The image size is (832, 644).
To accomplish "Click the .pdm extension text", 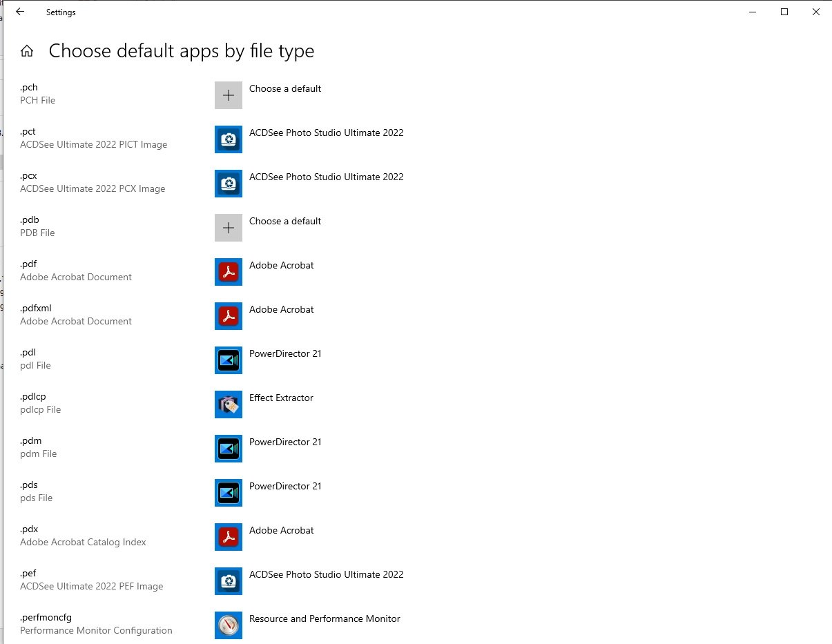I will click(x=30, y=440).
